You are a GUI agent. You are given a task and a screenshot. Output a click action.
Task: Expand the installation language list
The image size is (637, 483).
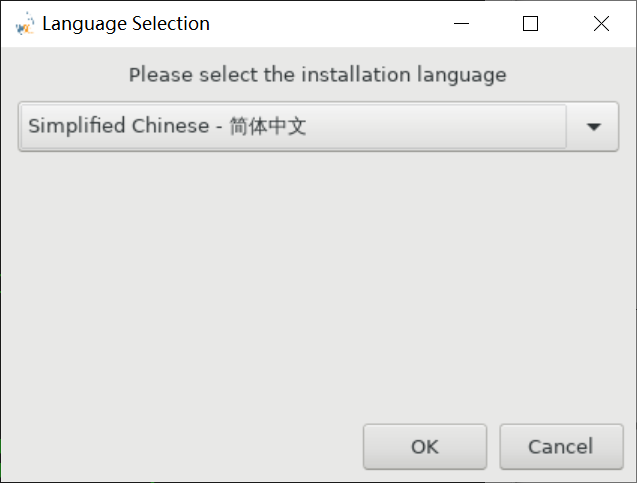[593, 126]
